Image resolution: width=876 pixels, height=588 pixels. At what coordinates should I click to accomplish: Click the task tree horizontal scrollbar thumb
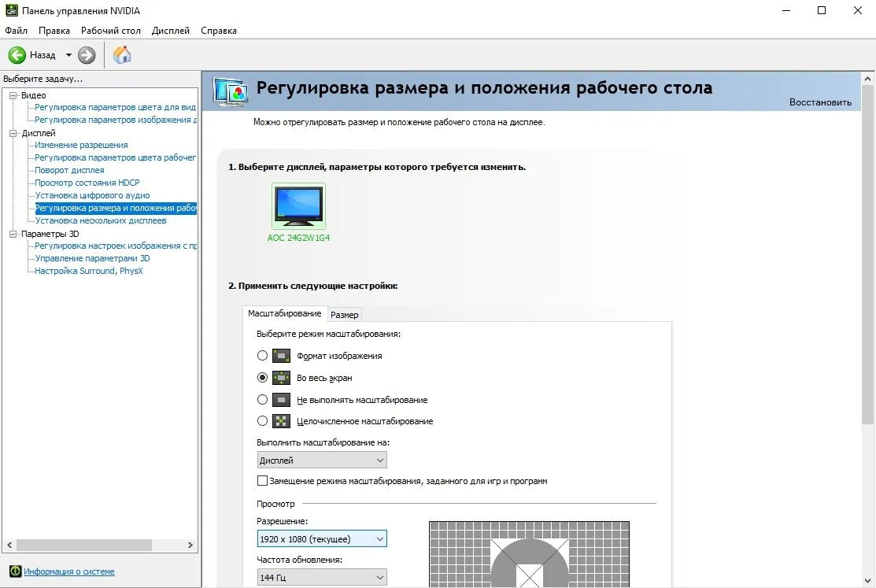(83, 545)
